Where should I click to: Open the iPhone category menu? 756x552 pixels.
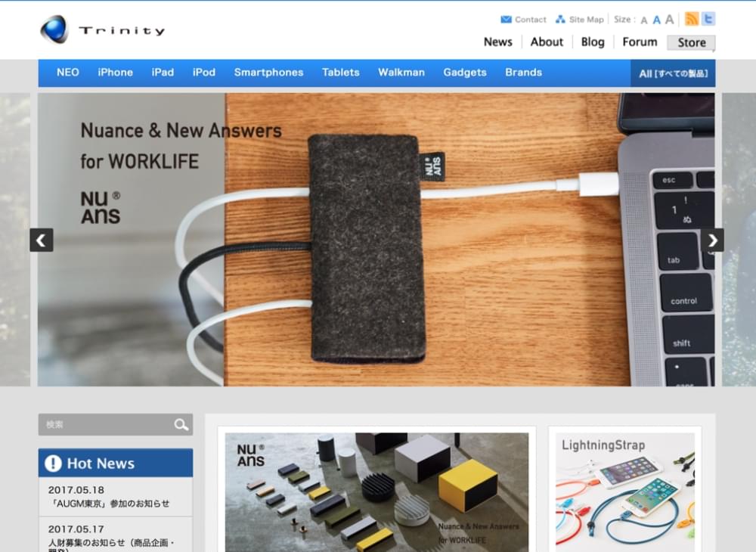click(115, 73)
